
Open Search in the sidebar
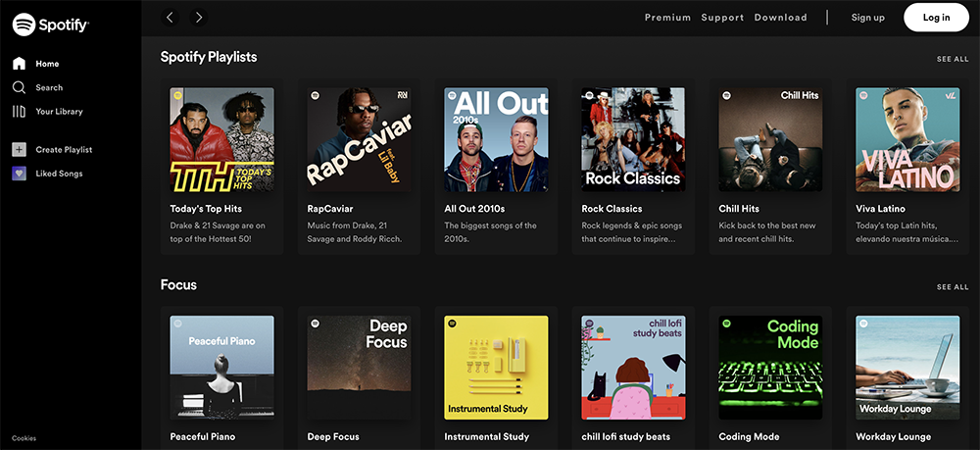tap(49, 87)
